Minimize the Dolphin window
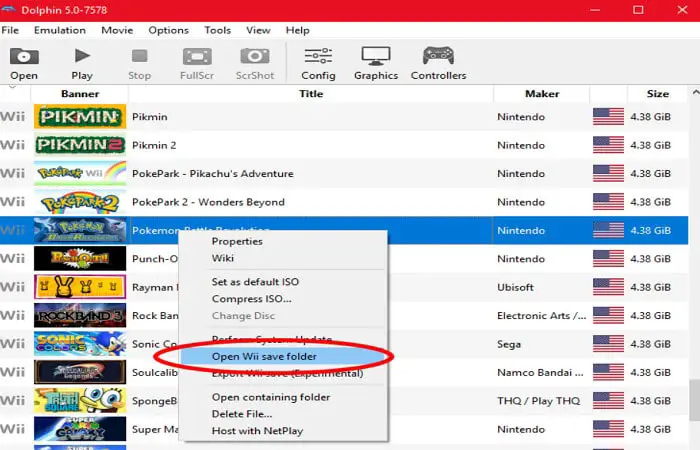 (x=595, y=10)
